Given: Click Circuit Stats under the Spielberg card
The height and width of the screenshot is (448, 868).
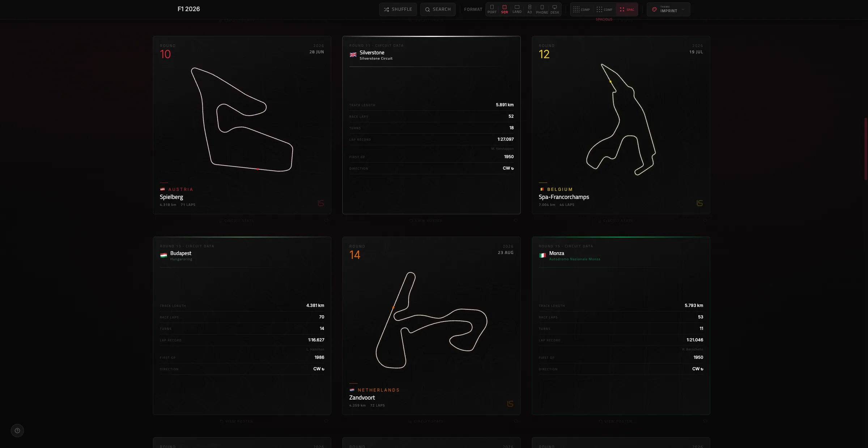Looking at the screenshot, I should pos(237,221).
